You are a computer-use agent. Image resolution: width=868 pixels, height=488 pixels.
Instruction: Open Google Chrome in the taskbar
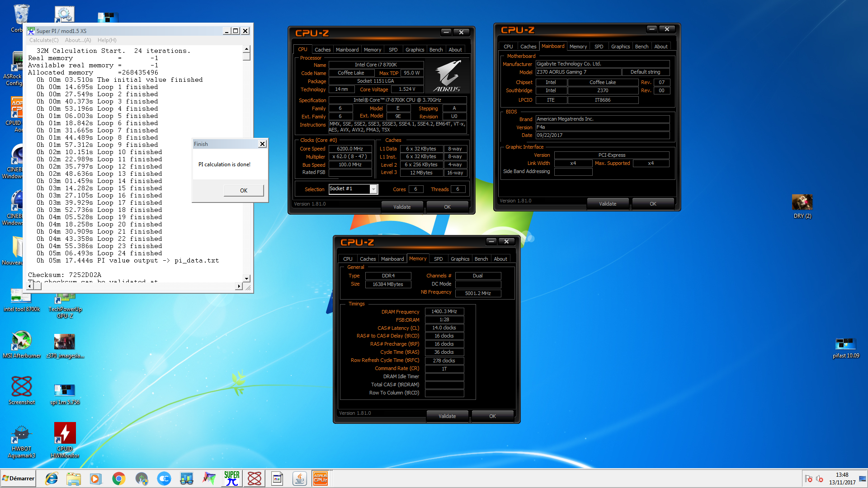point(118,479)
